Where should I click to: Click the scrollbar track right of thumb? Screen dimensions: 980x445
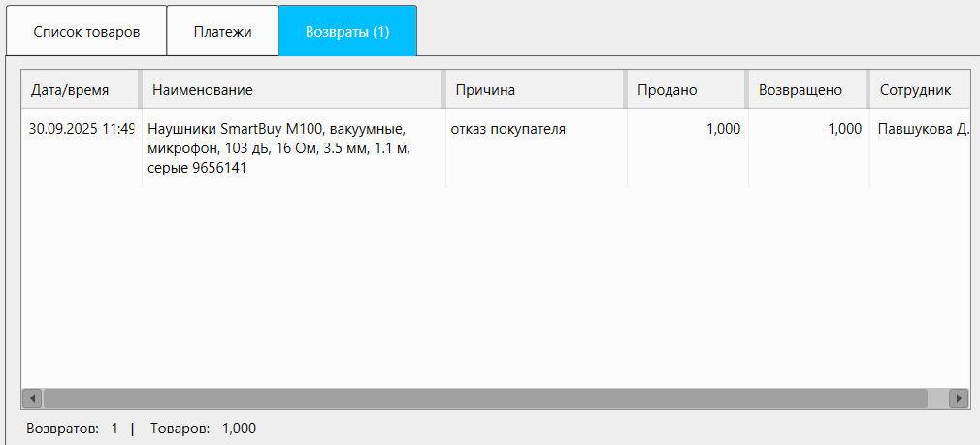(937, 398)
